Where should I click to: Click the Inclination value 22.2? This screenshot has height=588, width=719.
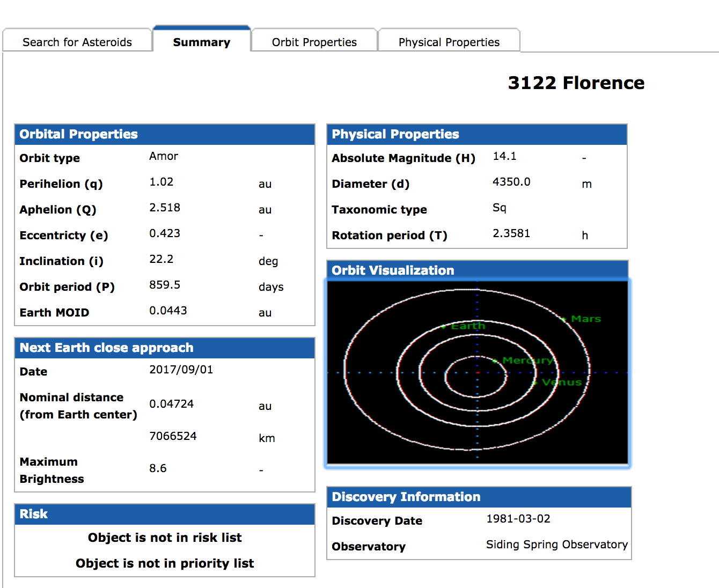[x=162, y=259]
